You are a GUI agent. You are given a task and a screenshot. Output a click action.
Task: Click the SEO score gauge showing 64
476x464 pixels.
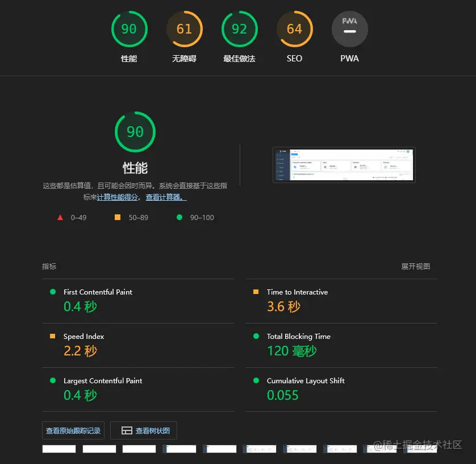(x=295, y=29)
